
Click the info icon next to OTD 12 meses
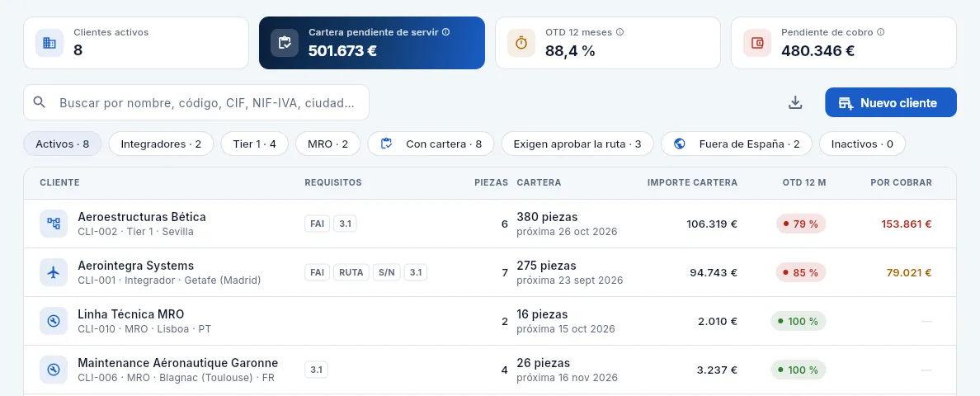pyautogui.click(x=620, y=32)
